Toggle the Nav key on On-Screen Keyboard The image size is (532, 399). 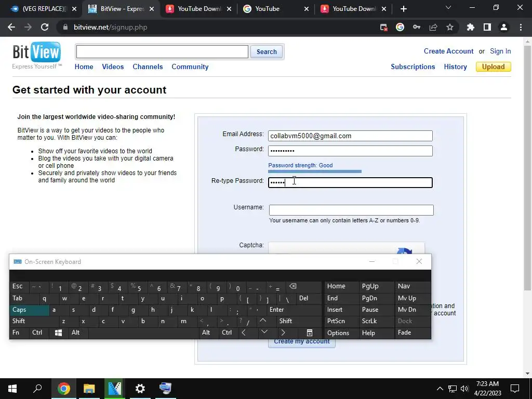pos(412,287)
